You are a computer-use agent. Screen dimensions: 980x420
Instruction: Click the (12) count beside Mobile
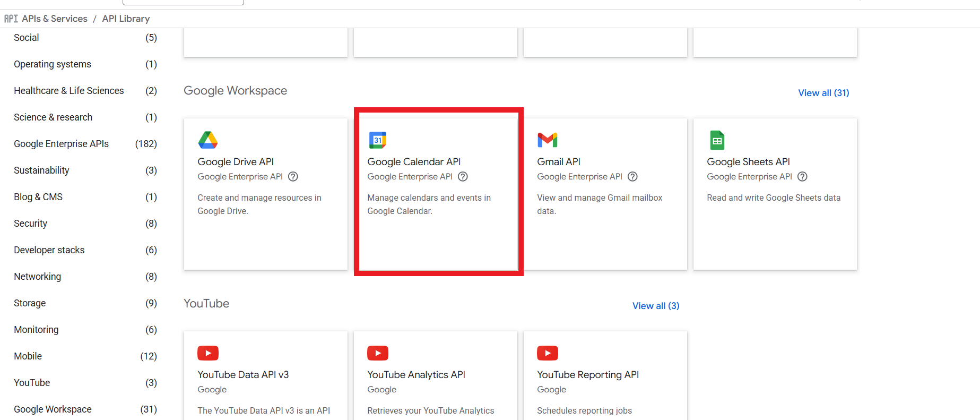149,356
